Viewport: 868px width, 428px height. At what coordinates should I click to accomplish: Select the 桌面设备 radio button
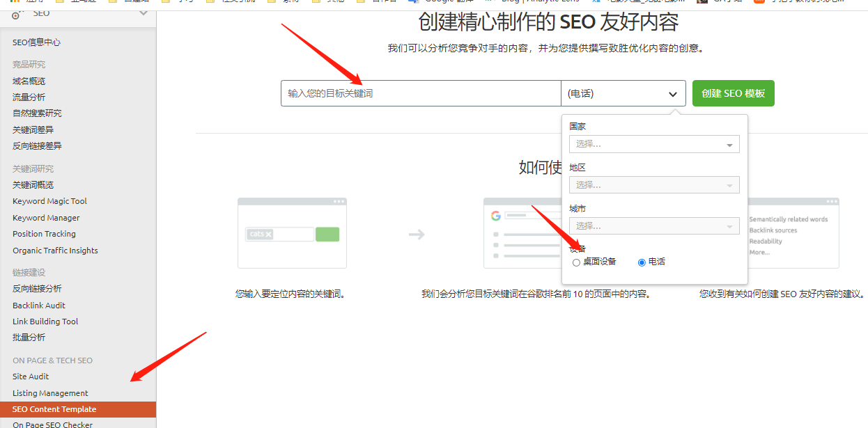(x=576, y=262)
